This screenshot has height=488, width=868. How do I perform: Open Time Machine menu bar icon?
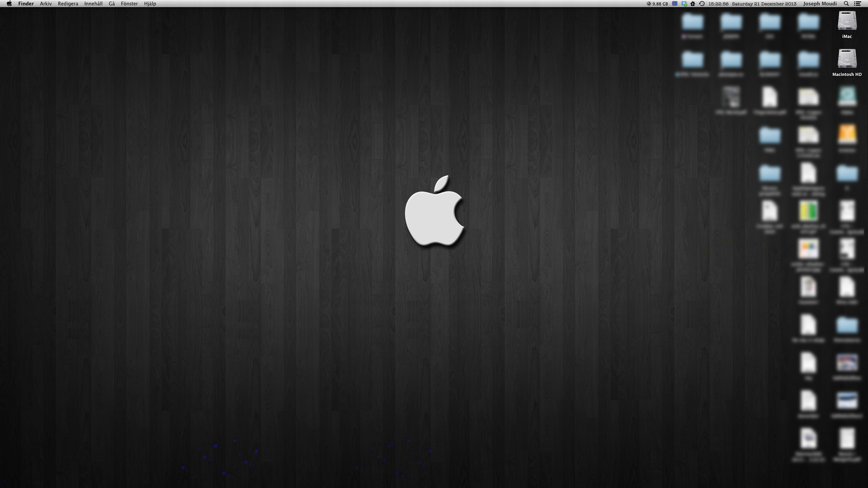point(702,4)
